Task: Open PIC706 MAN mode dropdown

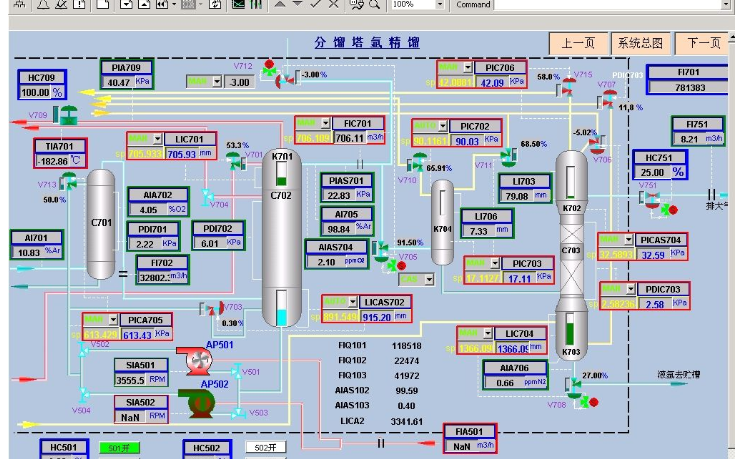Action: click(x=467, y=68)
